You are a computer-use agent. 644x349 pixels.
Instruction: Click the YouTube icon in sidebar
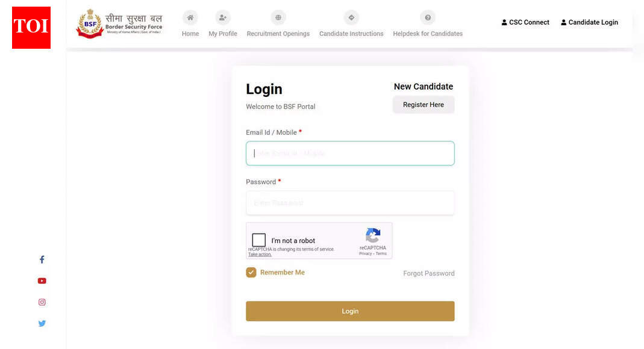(x=42, y=281)
